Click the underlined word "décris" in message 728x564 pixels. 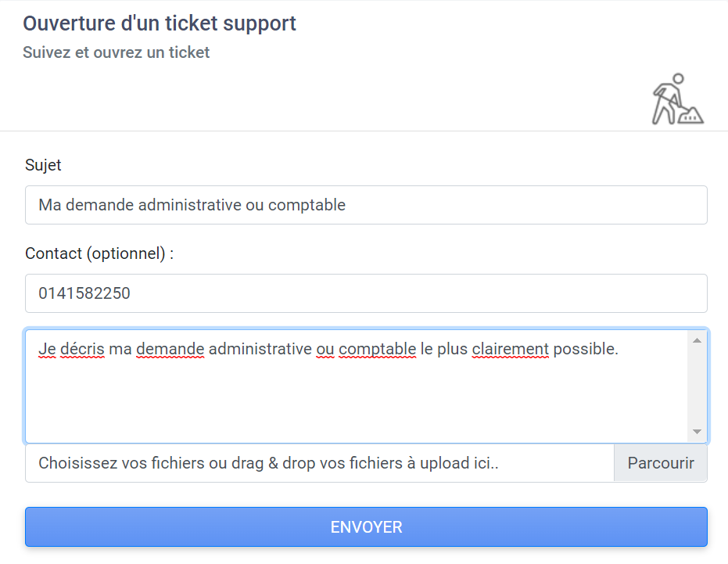coord(83,349)
